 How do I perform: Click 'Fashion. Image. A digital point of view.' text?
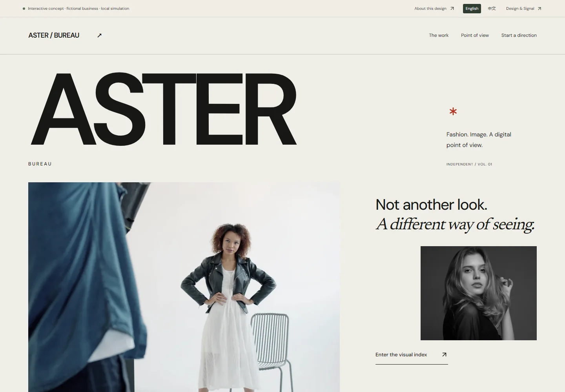[479, 140]
